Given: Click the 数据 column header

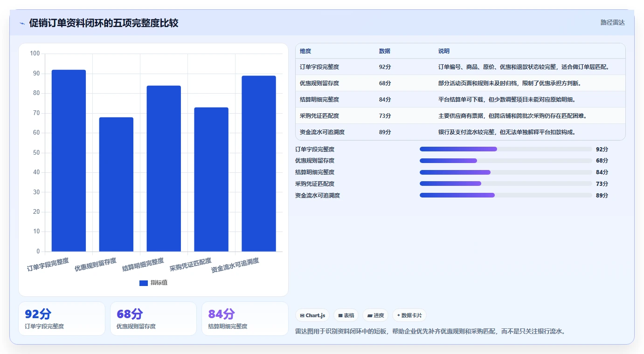Looking at the screenshot, I should [385, 51].
